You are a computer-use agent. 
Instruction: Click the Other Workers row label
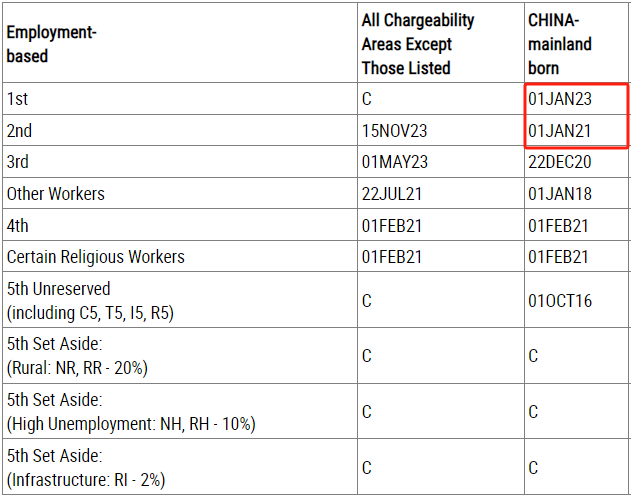pos(56,194)
